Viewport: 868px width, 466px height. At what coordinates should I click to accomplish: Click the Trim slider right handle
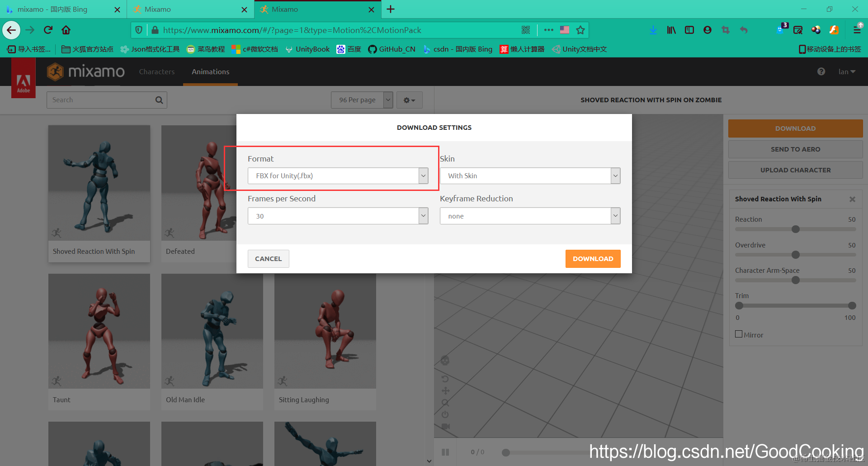point(852,305)
